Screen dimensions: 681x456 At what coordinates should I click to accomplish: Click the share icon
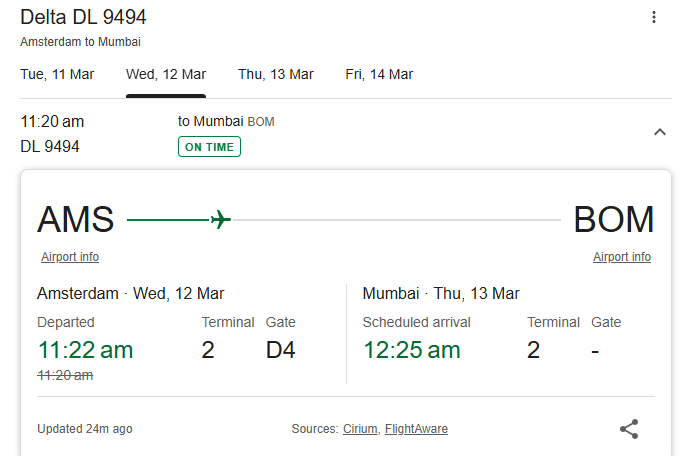coord(629,429)
